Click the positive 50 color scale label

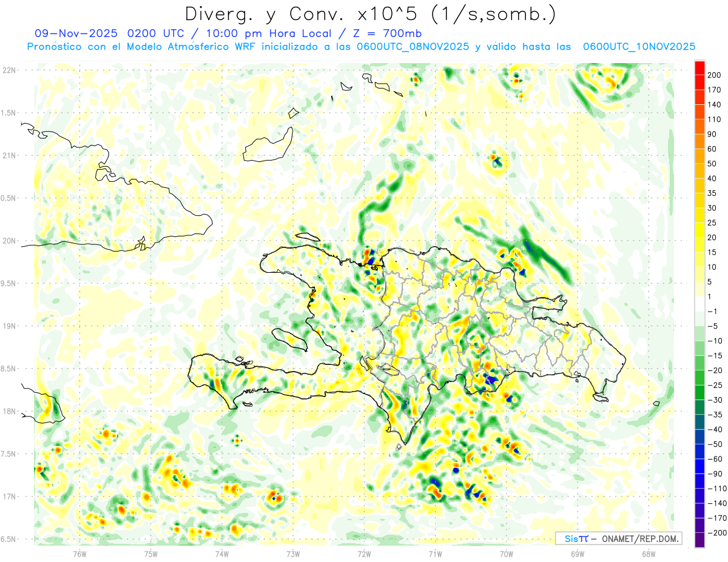point(713,164)
